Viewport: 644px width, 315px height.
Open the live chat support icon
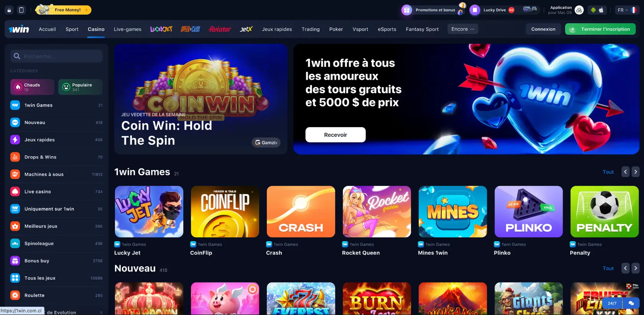tap(631, 303)
